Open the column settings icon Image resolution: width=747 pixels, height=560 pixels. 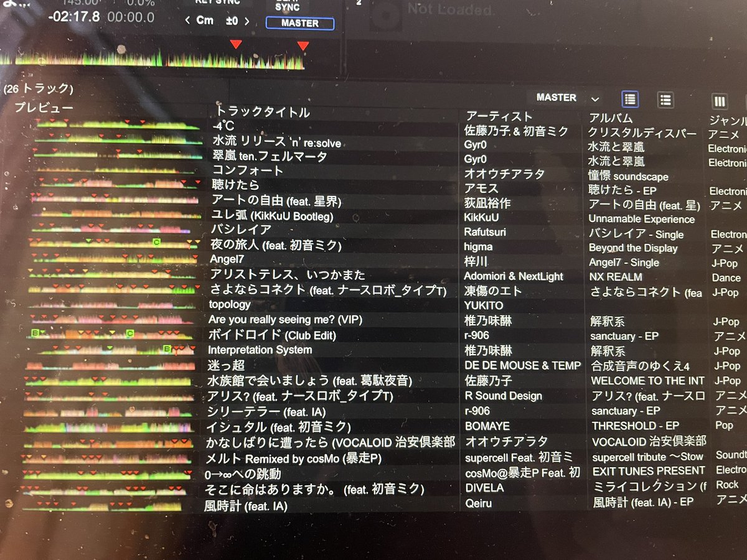click(720, 101)
